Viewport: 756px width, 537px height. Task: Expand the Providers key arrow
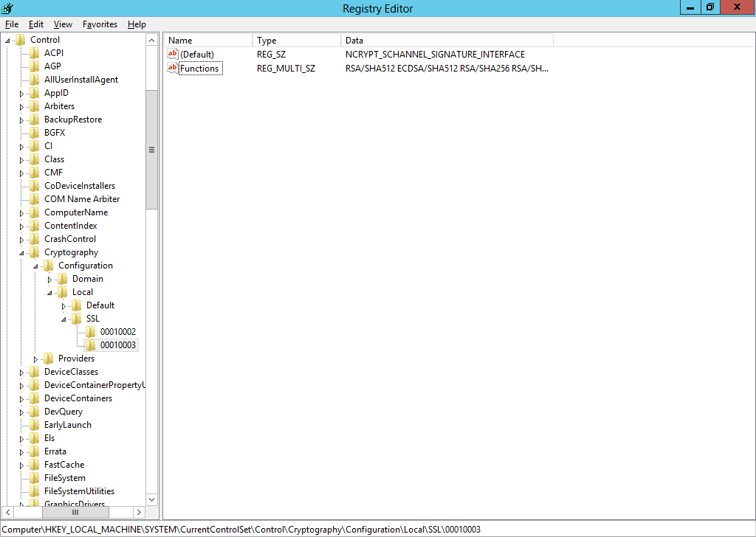click(35, 358)
